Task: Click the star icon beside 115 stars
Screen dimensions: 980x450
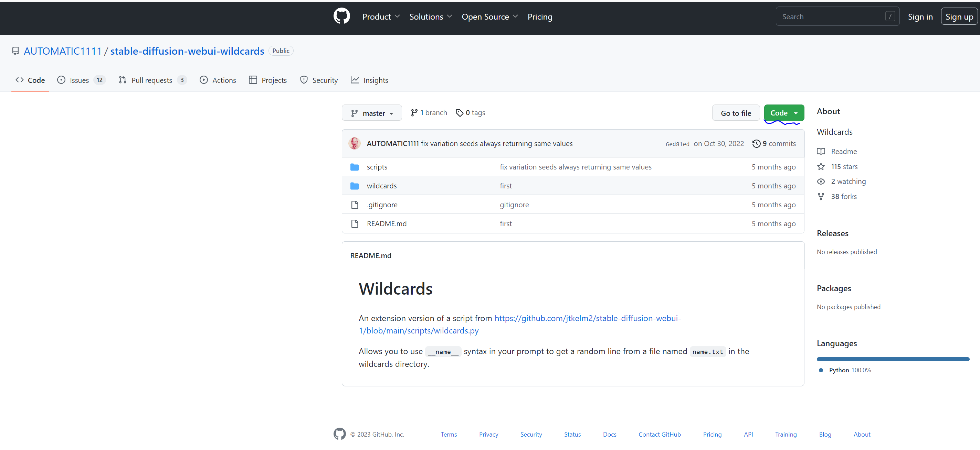Action: click(x=821, y=166)
